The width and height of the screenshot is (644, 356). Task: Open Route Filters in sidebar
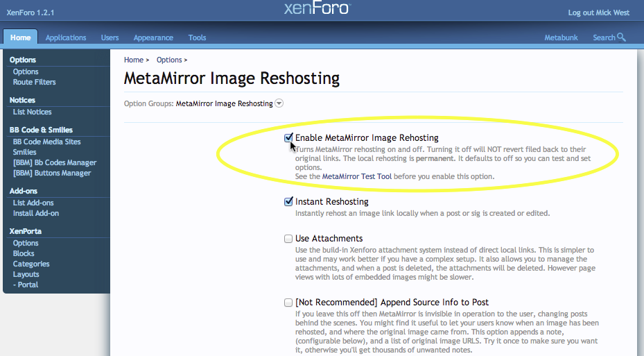[x=34, y=82]
